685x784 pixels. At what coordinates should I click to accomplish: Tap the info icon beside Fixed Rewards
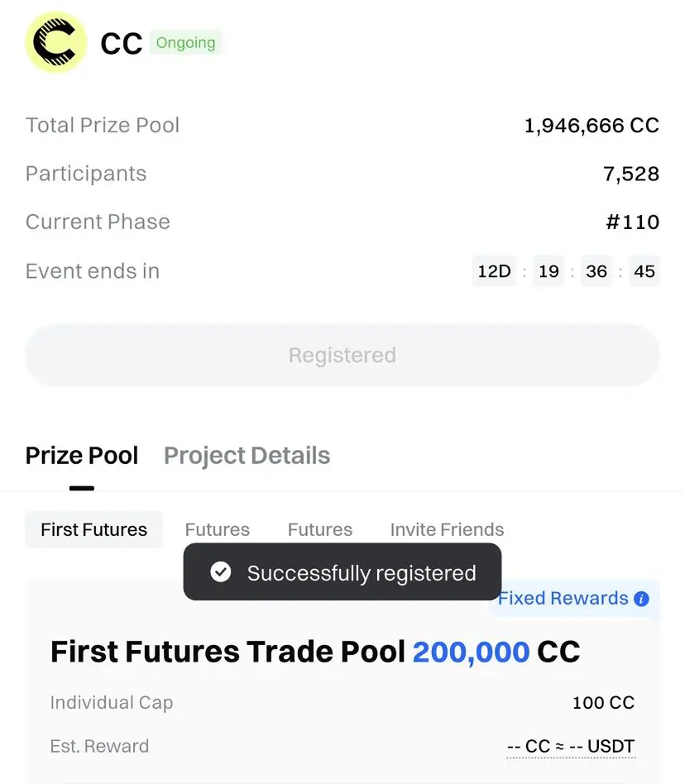coord(641,599)
